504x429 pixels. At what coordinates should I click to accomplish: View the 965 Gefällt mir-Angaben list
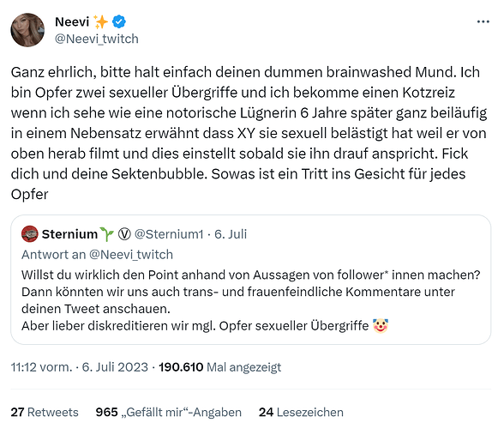[x=169, y=412]
